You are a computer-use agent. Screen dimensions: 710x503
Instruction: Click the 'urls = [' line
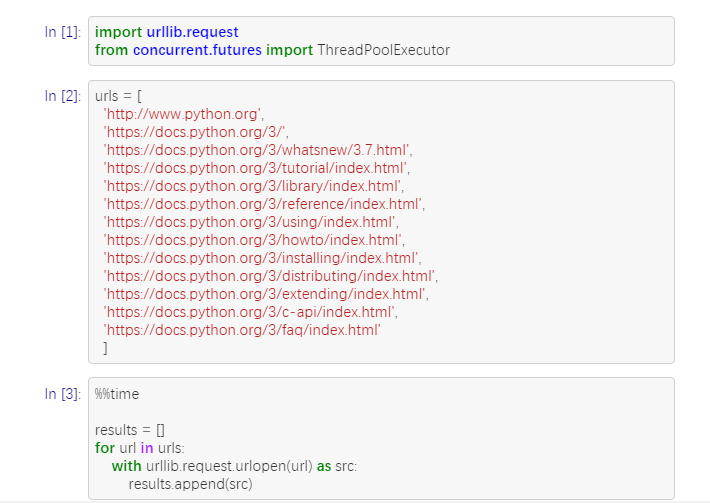(118, 96)
